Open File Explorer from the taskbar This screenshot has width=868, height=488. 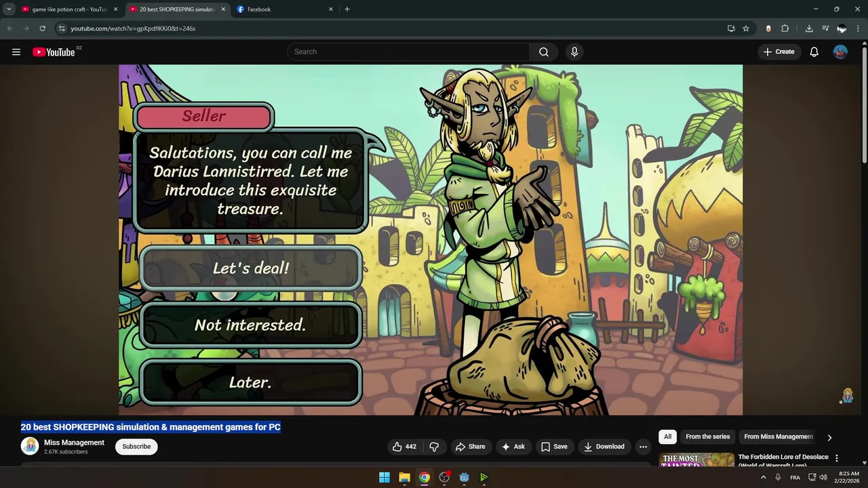click(404, 477)
